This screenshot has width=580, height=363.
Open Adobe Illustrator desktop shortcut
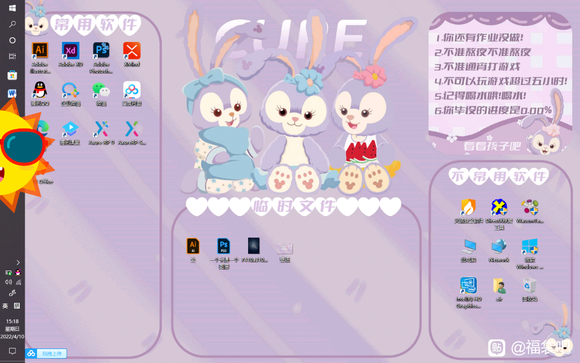pyautogui.click(x=40, y=51)
